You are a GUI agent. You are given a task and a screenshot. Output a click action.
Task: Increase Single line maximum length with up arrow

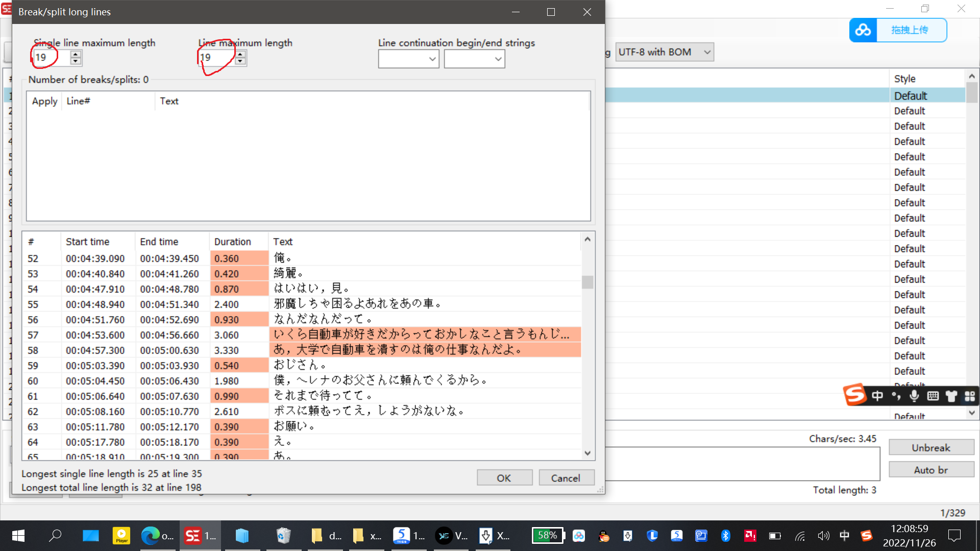[x=76, y=54]
